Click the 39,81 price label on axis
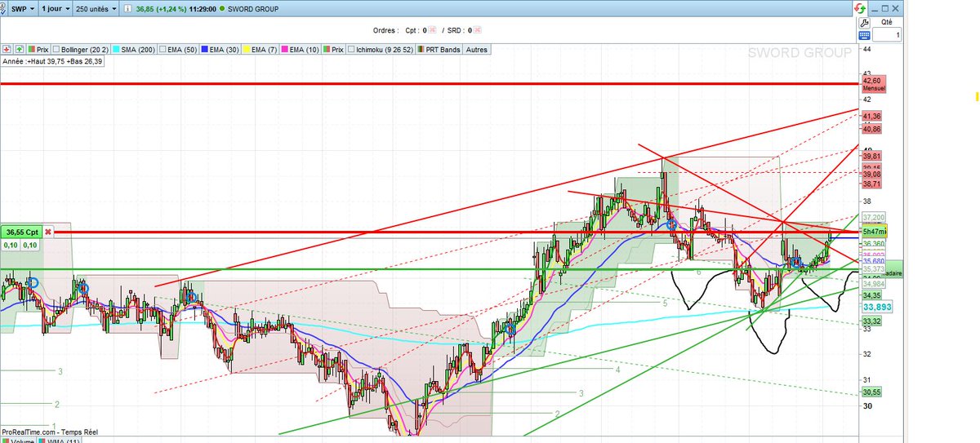Image resolution: width=980 pixels, height=443 pixels. [871, 156]
